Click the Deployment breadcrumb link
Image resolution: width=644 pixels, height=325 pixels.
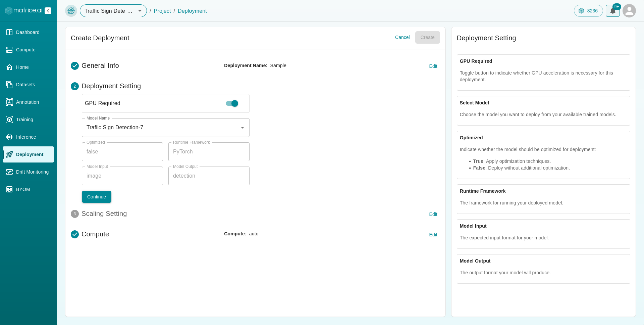point(192,11)
